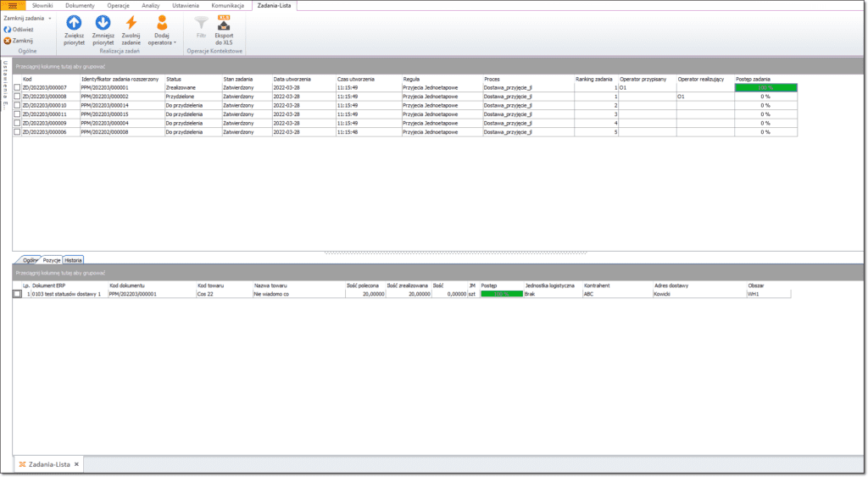Open the Komunikacja ribbon tab
This screenshot has width=868, height=477.
point(227,6)
